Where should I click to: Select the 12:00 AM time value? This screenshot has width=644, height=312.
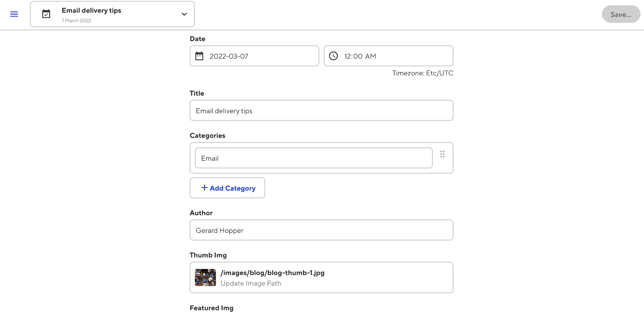tap(360, 56)
